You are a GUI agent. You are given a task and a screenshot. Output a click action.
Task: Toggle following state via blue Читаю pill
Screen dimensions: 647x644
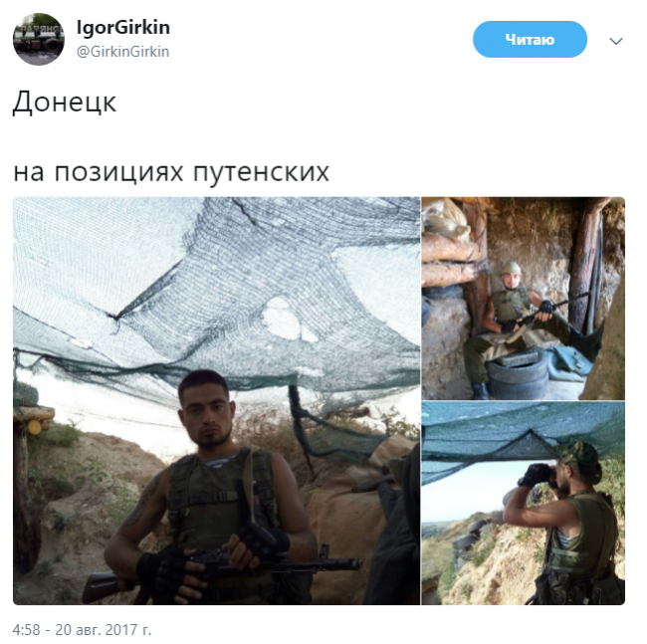530,40
